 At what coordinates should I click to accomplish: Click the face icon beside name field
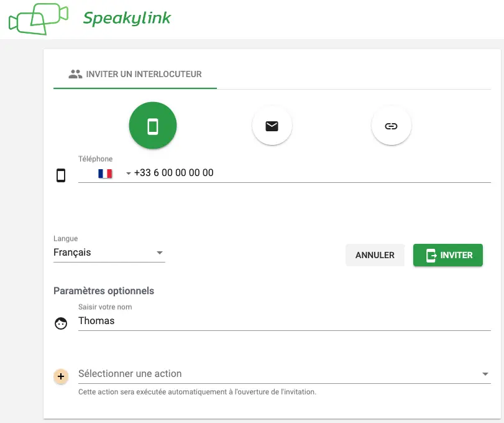click(x=61, y=323)
